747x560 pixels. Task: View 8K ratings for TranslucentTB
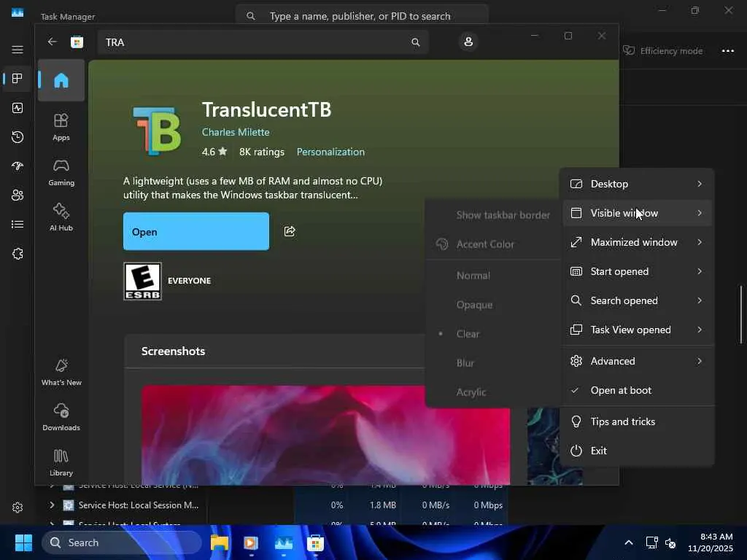point(262,152)
